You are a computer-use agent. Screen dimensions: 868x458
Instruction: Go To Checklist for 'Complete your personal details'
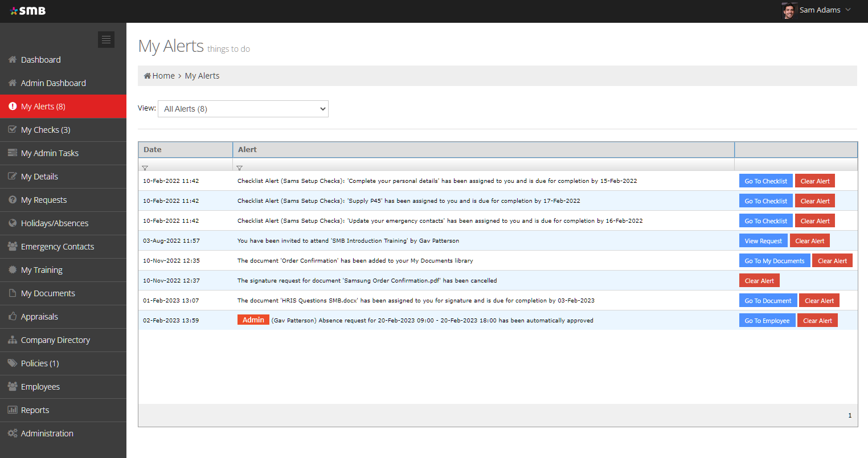(766, 181)
